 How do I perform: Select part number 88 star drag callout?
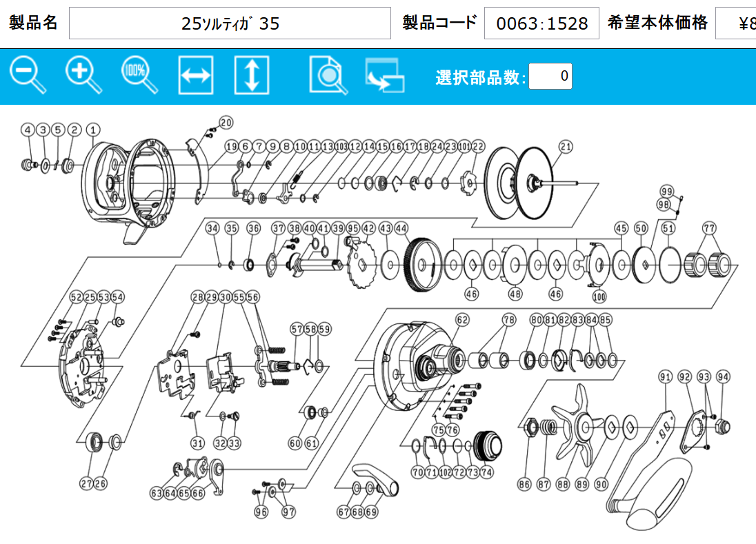[x=563, y=484]
